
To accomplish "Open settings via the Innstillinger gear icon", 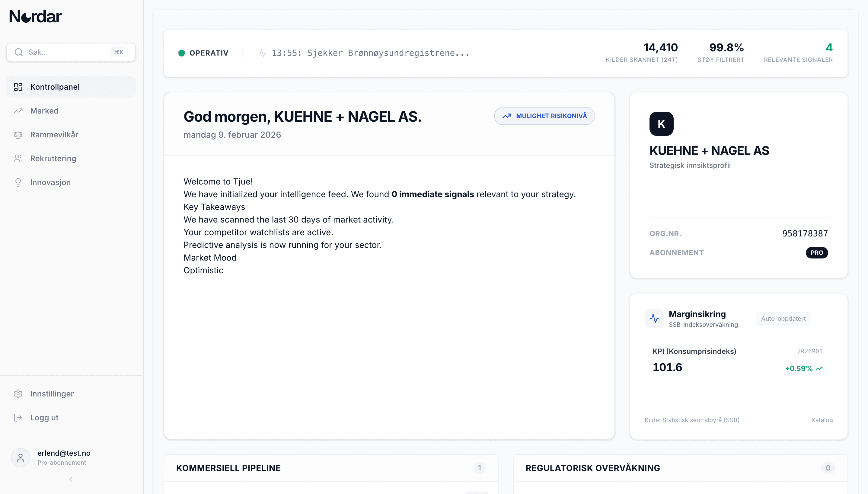I will pos(18,393).
